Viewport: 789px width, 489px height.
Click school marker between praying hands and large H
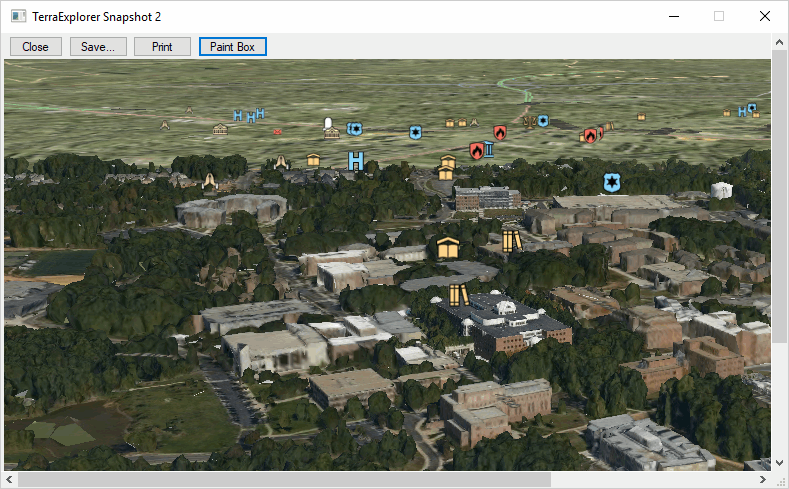(313, 160)
